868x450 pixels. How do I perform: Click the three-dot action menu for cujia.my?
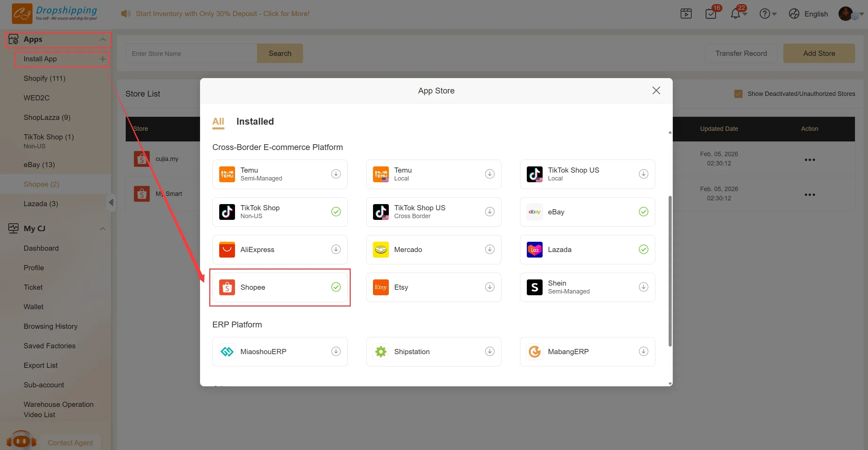coord(809,160)
